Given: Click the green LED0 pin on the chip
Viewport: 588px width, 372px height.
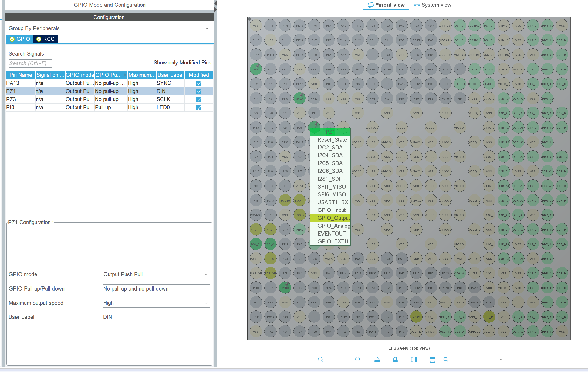Looking at the screenshot, I should pos(256,69).
